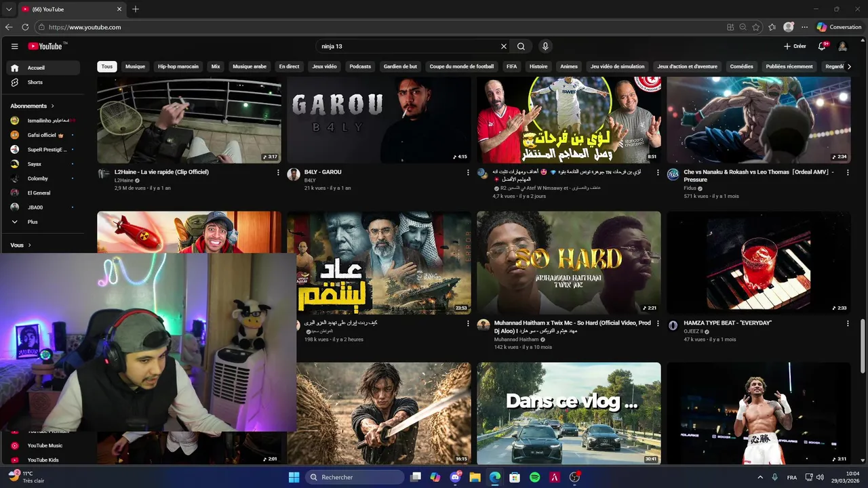Open the Windows Start menu
This screenshot has height=488, width=868.
294,477
